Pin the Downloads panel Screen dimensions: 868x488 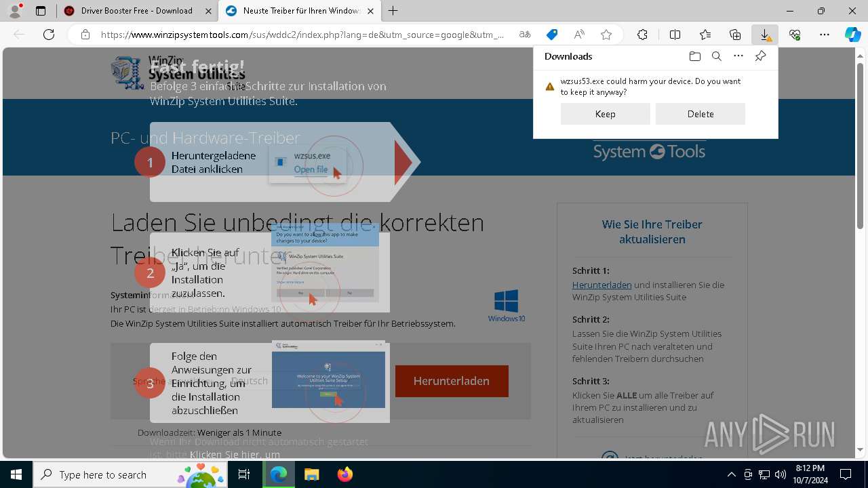pyautogui.click(x=761, y=56)
